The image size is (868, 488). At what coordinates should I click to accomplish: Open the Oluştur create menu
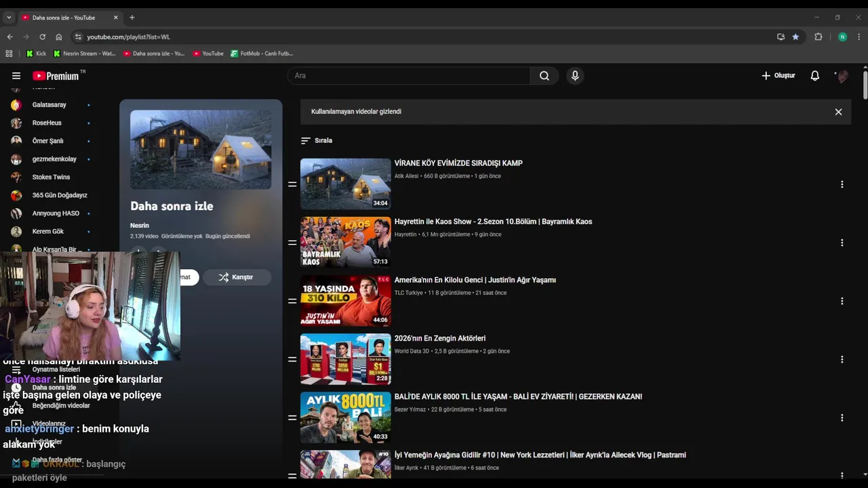778,76
